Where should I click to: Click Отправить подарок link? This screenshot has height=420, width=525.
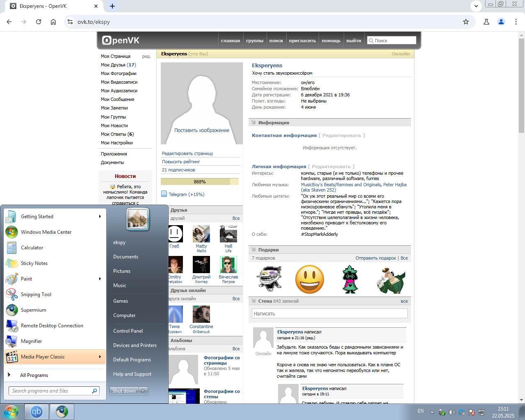(x=376, y=258)
